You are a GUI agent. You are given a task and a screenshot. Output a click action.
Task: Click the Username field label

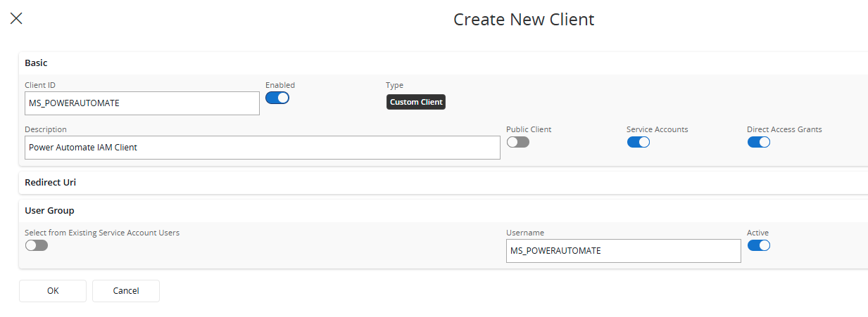tap(524, 233)
